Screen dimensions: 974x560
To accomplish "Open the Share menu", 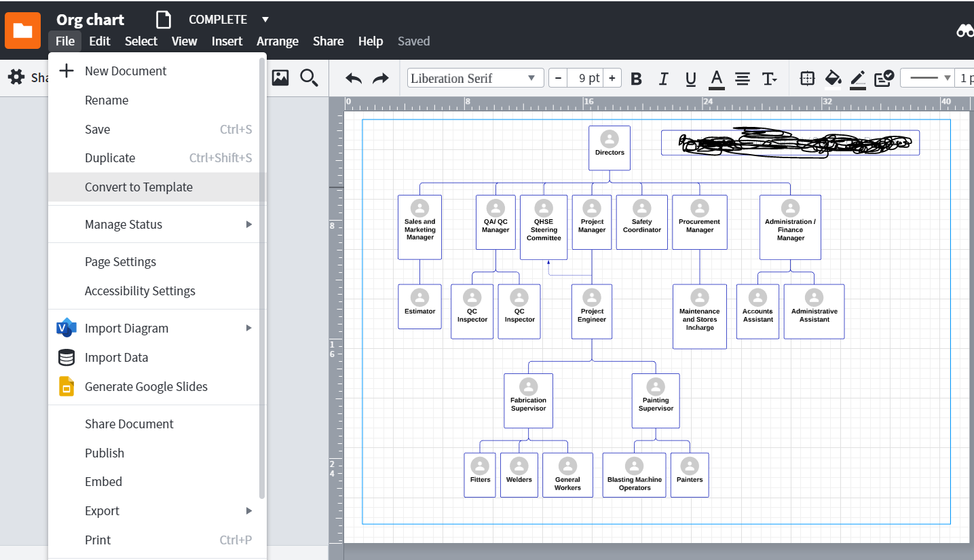I will point(328,41).
